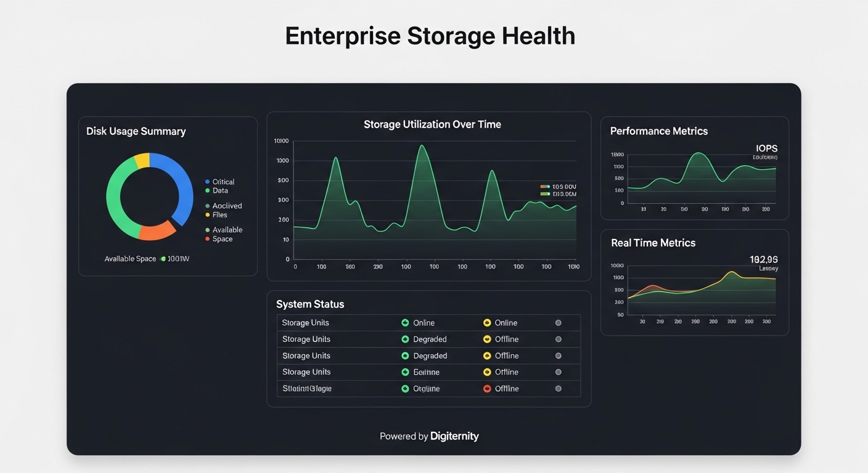Toggle the gray dot in first status row
The image size is (868, 473).
[559, 323]
